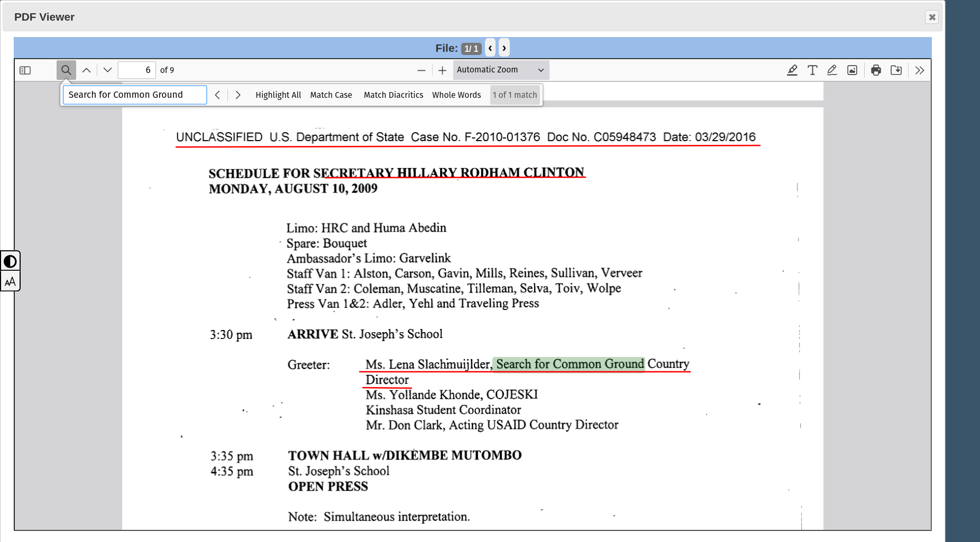Click the zoom out minus button

tap(422, 70)
